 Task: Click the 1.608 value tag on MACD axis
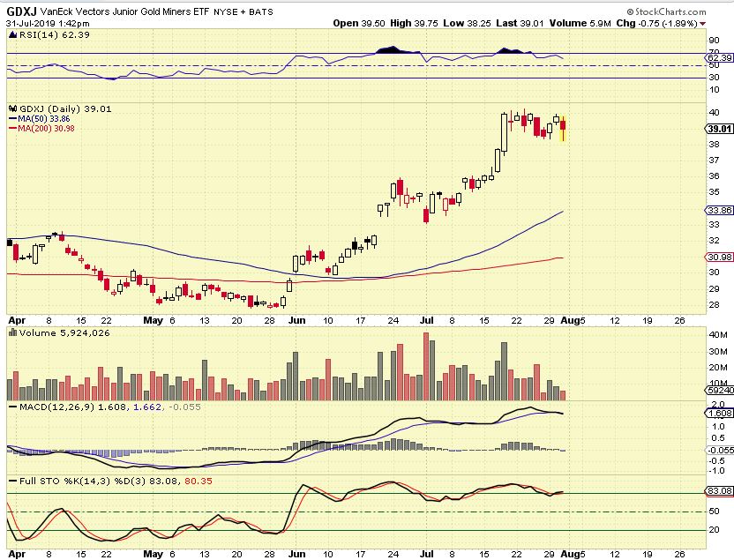[x=720, y=413]
